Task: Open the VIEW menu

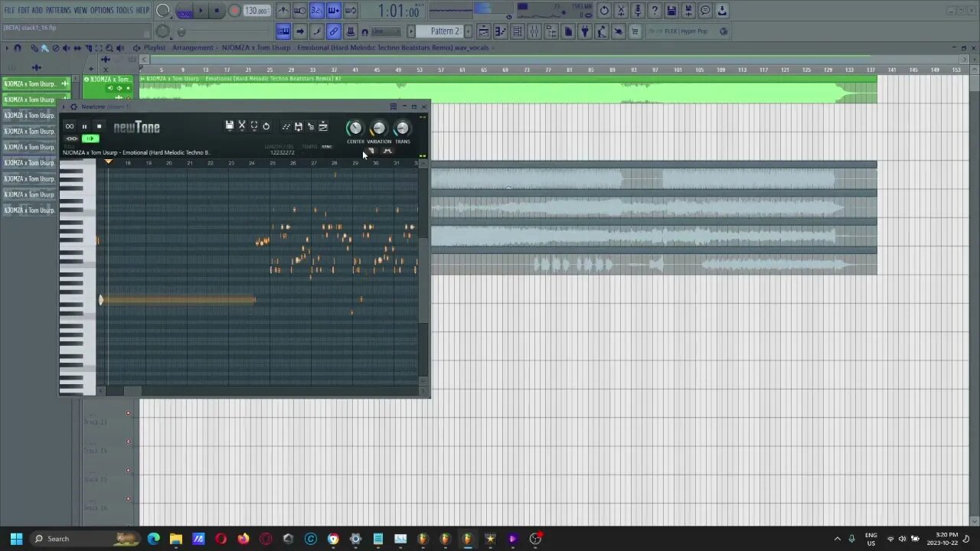Action: click(x=80, y=10)
